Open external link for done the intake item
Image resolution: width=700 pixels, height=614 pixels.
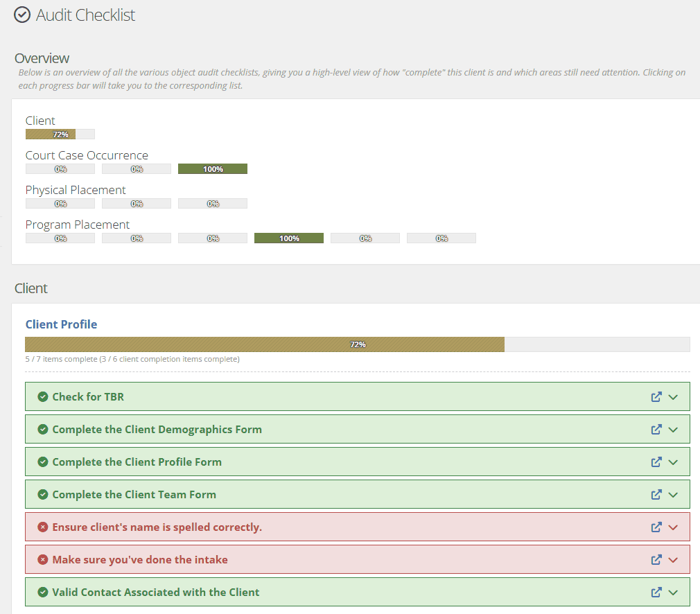(656, 559)
